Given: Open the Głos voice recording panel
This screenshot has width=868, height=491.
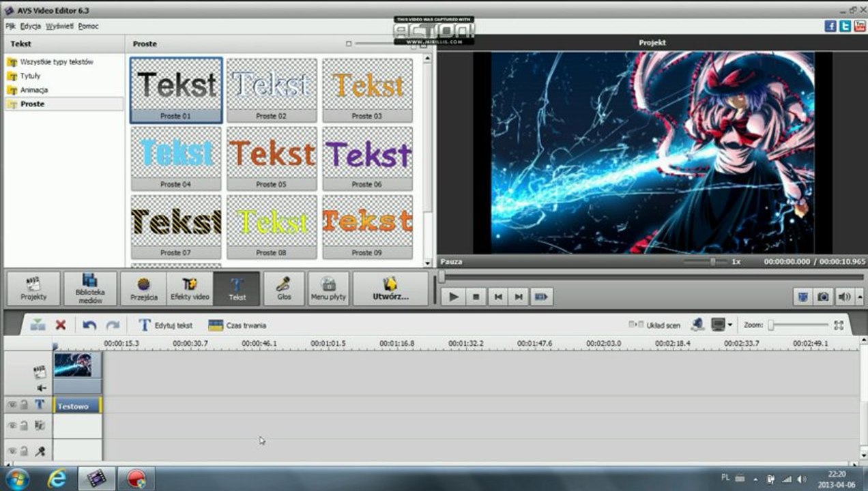Looking at the screenshot, I should [x=284, y=288].
